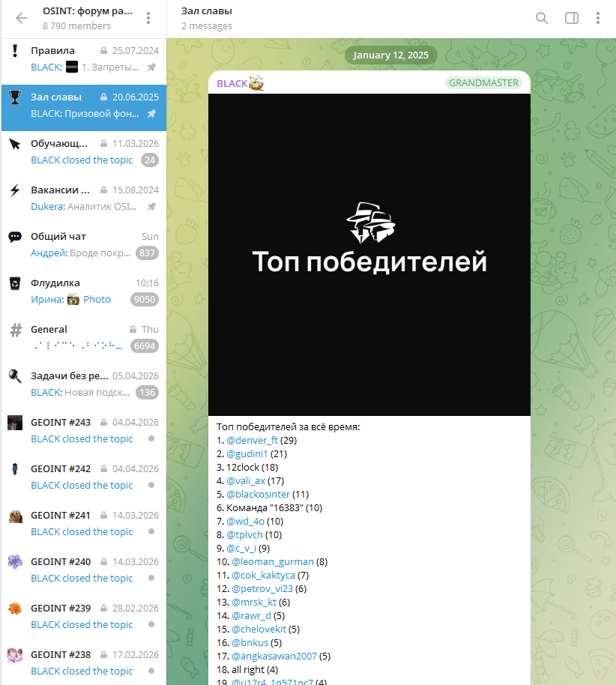Open Задачи без решения magnifier topic

click(x=15, y=376)
